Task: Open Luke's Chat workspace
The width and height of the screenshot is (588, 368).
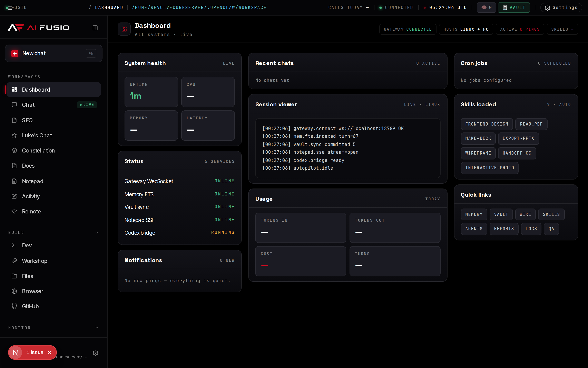Action: click(x=53, y=135)
